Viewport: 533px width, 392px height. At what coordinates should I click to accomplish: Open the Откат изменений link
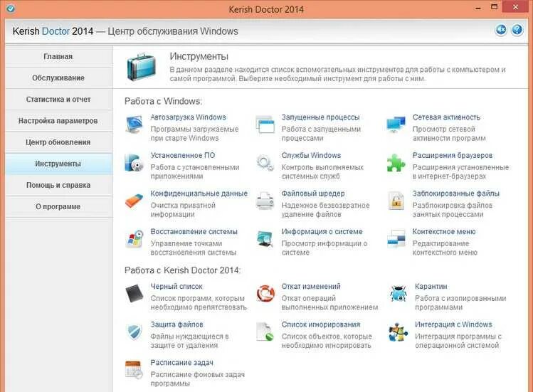(311, 286)
